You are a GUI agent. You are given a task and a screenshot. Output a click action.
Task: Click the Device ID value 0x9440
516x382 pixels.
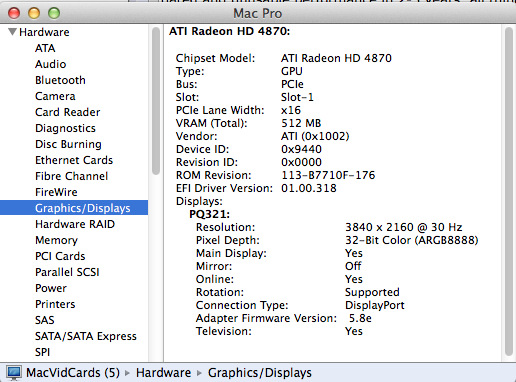coord(302,149)
